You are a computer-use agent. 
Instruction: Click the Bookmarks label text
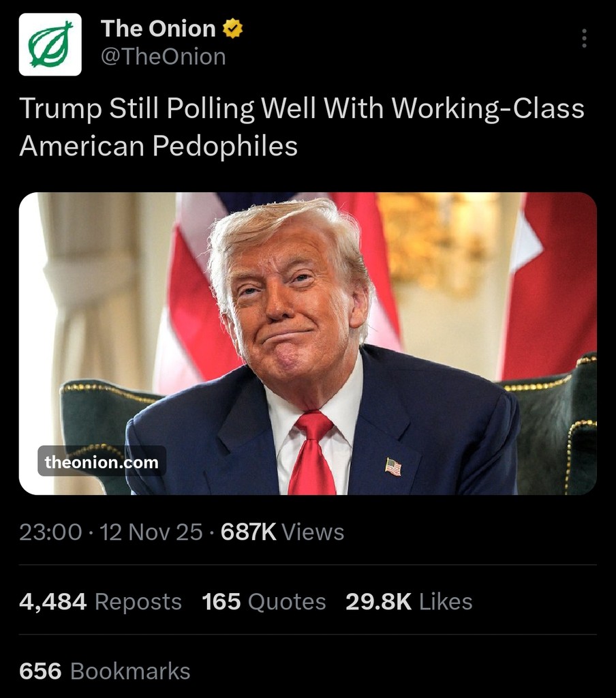(129, 671)
